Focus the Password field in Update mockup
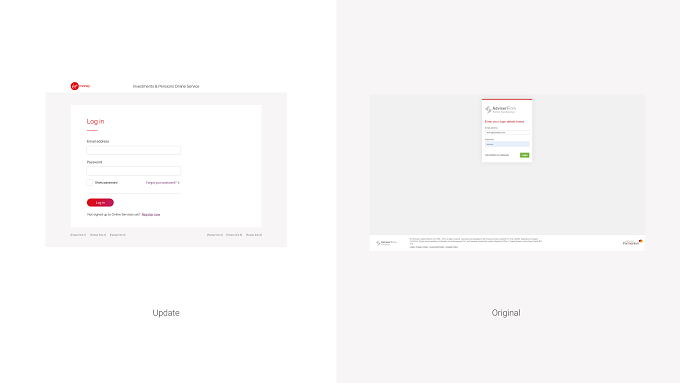Image resolution: width=680 pixels, height=383 pixels. point(134,171)
